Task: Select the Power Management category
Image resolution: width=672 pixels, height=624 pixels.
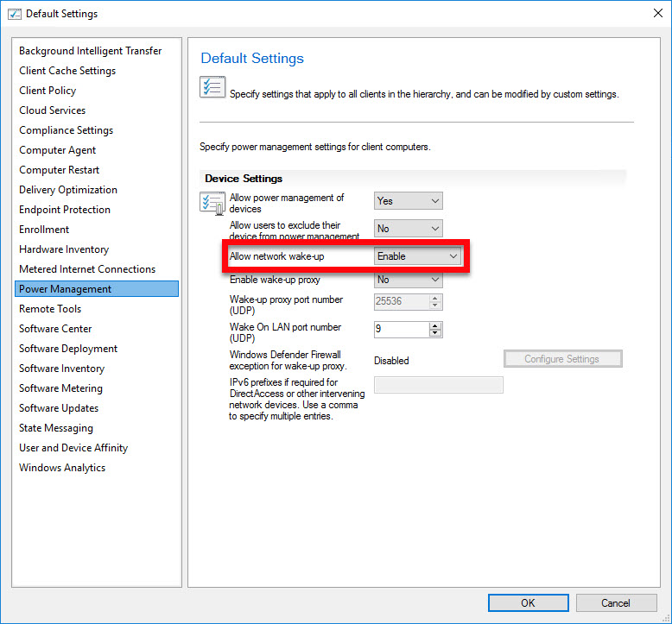Action: 66,289
